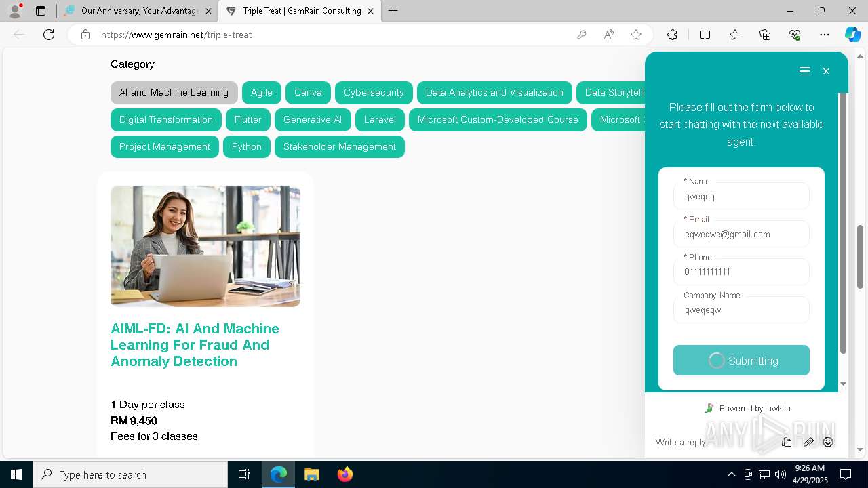Open Favorites list icon

[x=735, y=35]
